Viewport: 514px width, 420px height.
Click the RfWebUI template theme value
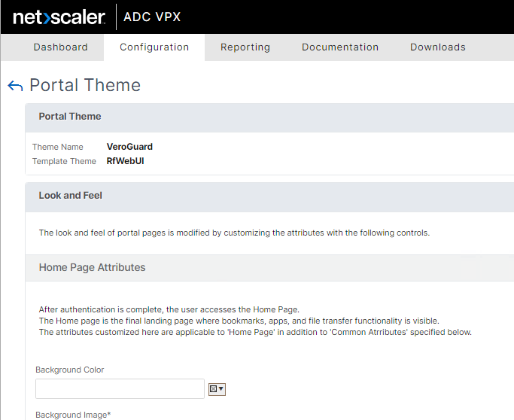pyautogui.click(x=125, y=161)
